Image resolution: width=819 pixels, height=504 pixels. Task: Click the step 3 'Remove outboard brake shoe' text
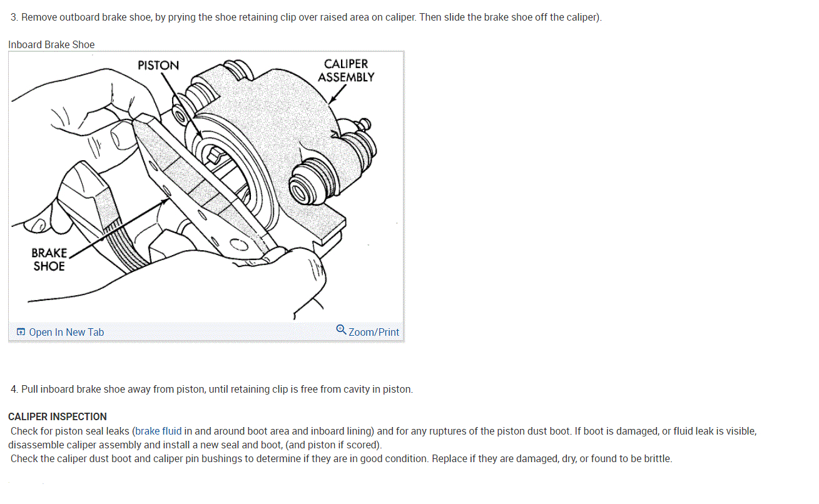click(306, 17)
